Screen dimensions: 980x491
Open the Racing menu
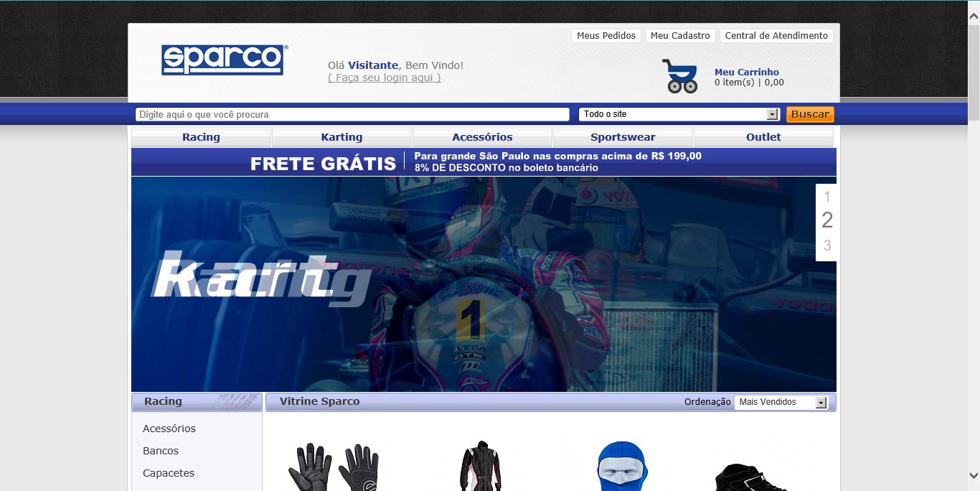[201, 137]
